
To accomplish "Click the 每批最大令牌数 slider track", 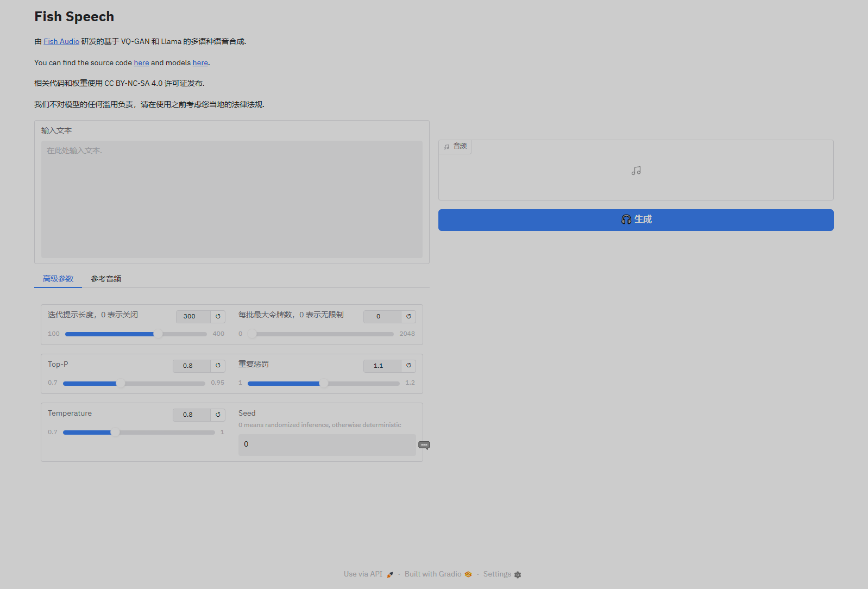I will 320,334.
